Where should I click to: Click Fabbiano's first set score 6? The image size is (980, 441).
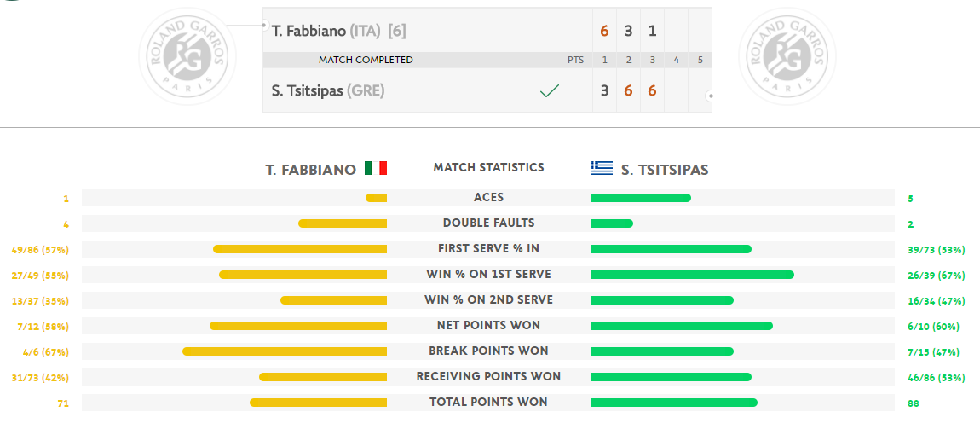pos(604,31)
